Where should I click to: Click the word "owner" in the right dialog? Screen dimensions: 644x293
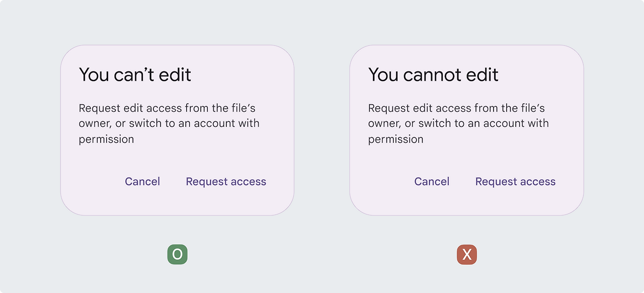coord(384,124)
